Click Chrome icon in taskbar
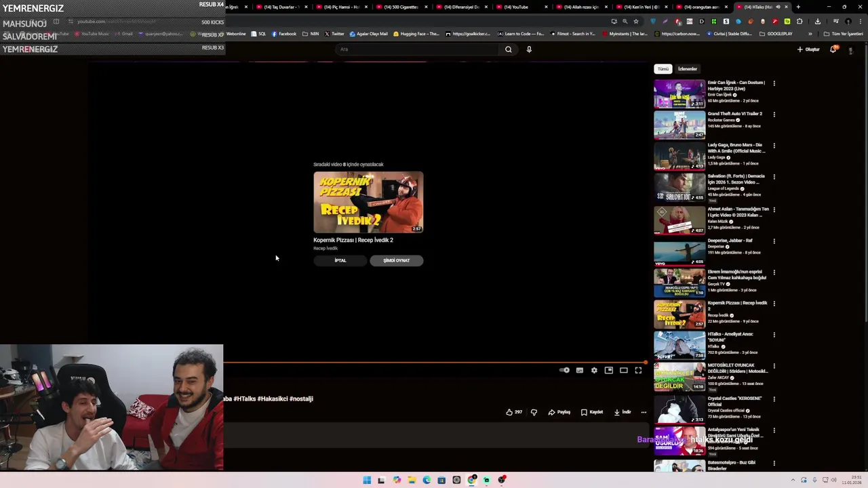Viewport: 868px width, 488px height. click(x=472, y=480)
